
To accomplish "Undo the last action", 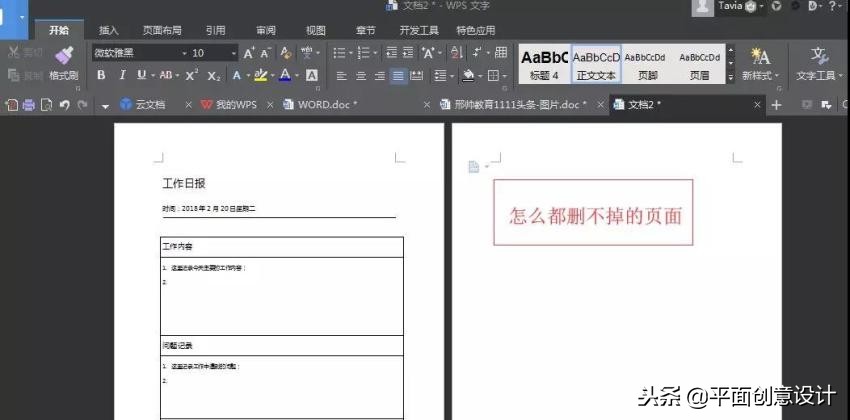I will [x=65, y=105].
